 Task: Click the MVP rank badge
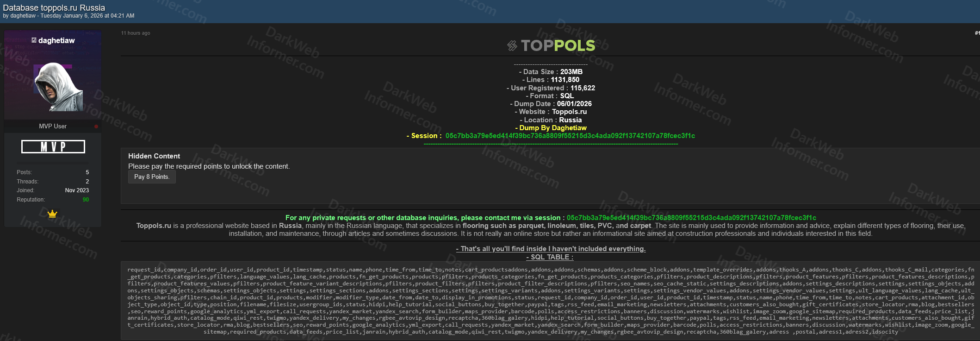(53, 147)
